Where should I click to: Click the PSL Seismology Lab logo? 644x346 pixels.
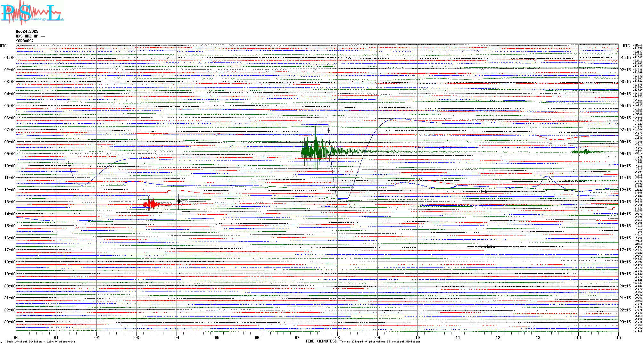coord(32,13)
